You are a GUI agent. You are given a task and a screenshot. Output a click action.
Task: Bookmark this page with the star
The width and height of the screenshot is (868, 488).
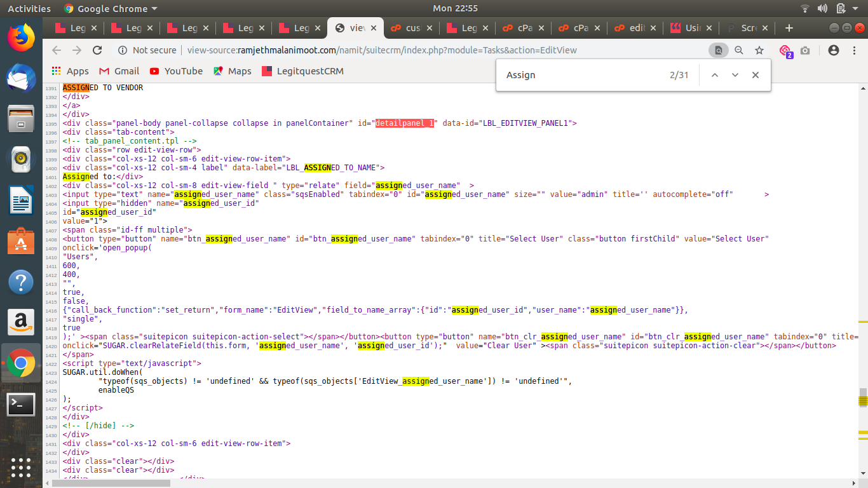(x=759, y=50)
